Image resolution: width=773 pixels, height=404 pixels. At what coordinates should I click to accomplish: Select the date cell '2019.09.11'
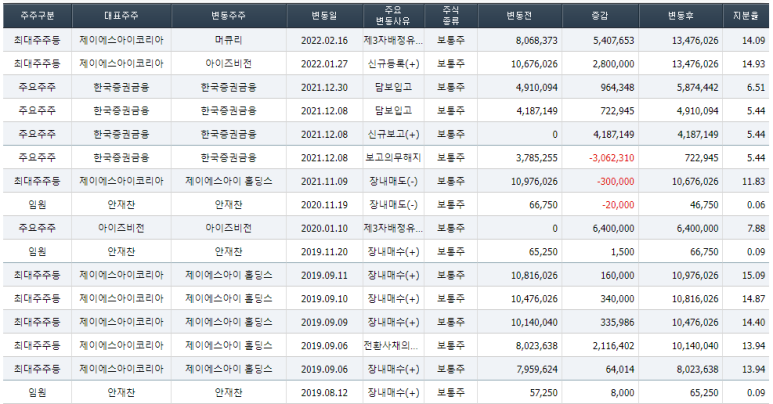pos(324,275)
